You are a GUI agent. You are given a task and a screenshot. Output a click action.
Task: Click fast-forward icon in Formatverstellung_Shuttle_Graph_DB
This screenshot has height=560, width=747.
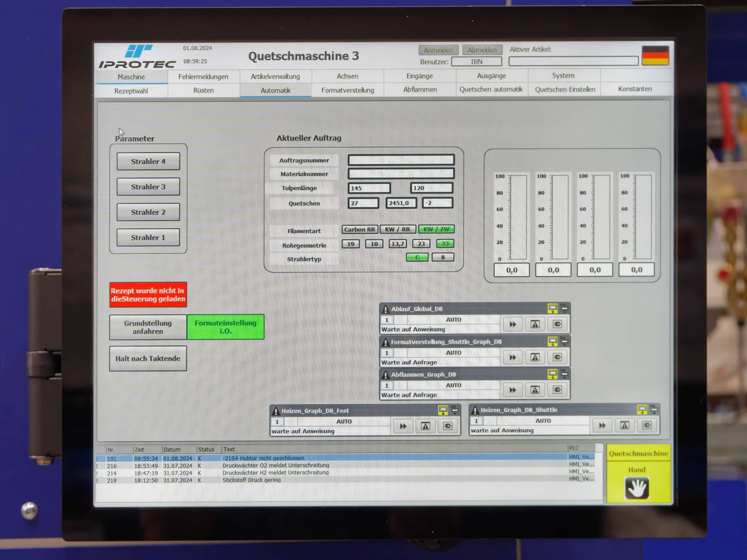513,357
